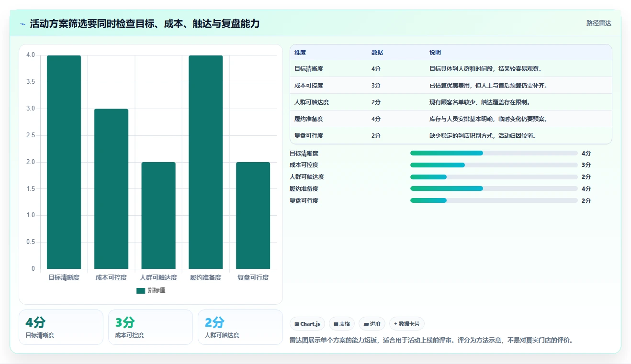Click the icon inside the 进度 chip
631x364 pixels.
coord(366,324)
